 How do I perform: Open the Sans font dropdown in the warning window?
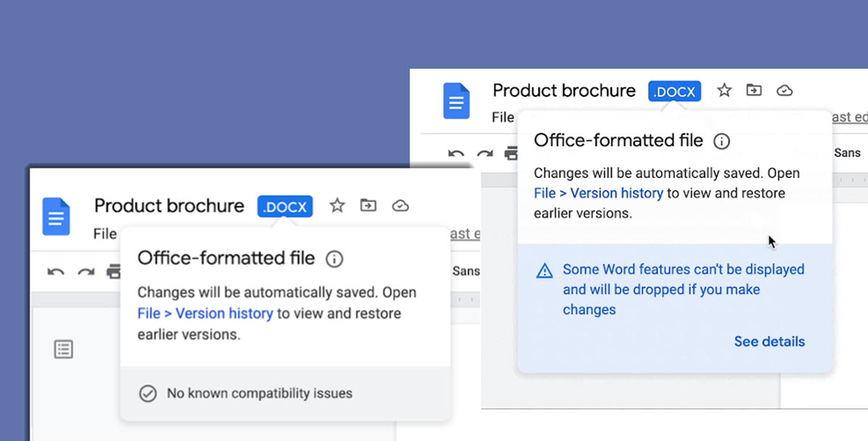847,153
